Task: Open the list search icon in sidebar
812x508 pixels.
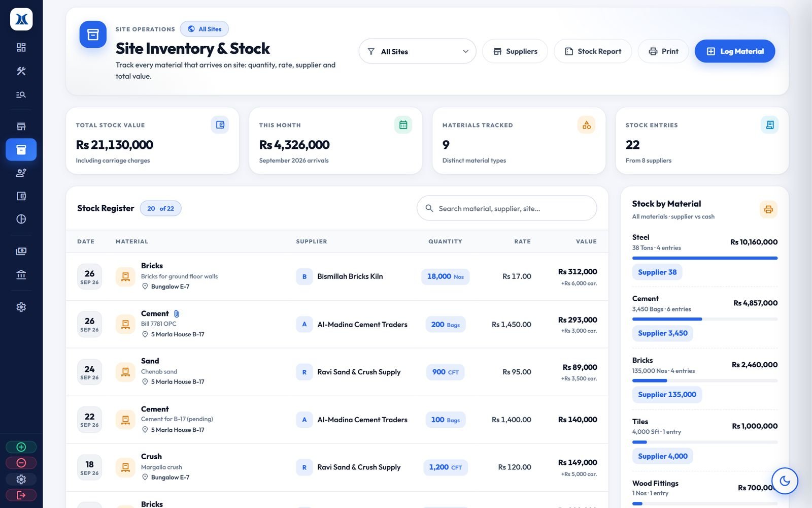Action: 21,94
